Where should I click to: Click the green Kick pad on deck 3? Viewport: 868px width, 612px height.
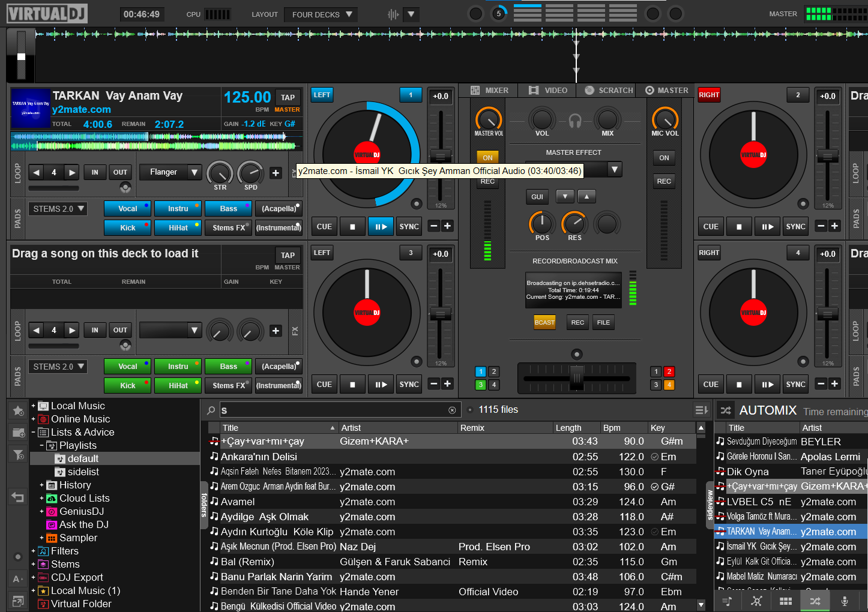coord(127,386)
